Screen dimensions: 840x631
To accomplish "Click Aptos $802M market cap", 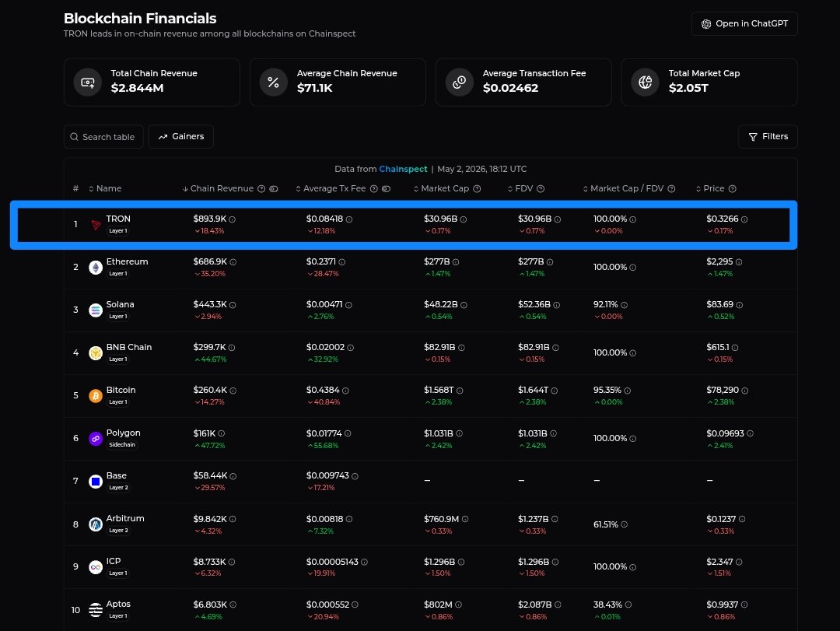I will pos(438,605).
